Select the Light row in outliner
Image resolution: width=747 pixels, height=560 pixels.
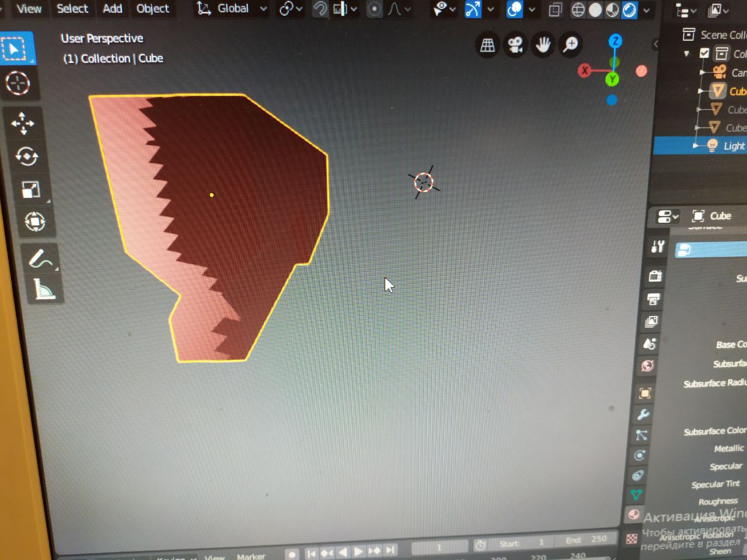pos(700,145)
